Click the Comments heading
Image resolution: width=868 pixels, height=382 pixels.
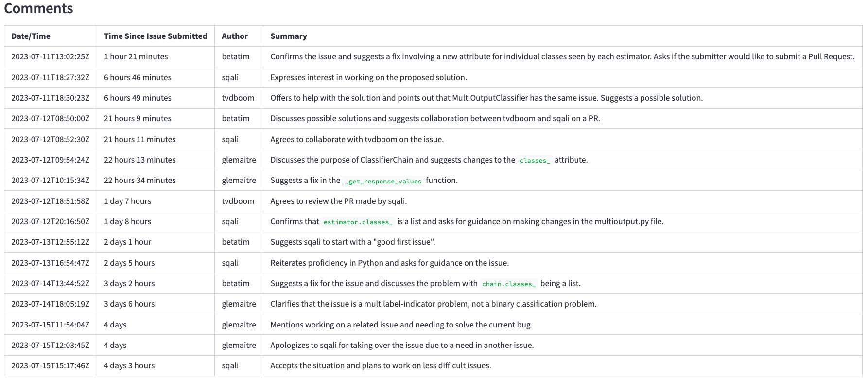point(38,8)
